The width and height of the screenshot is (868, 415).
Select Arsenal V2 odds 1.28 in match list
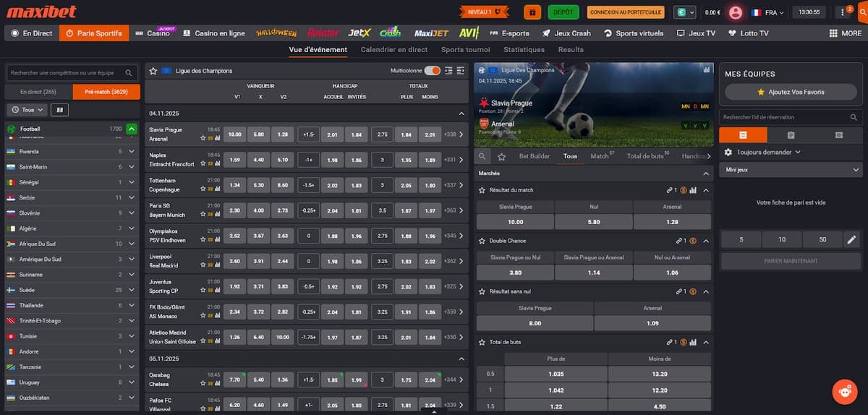(x=283, y=134)
